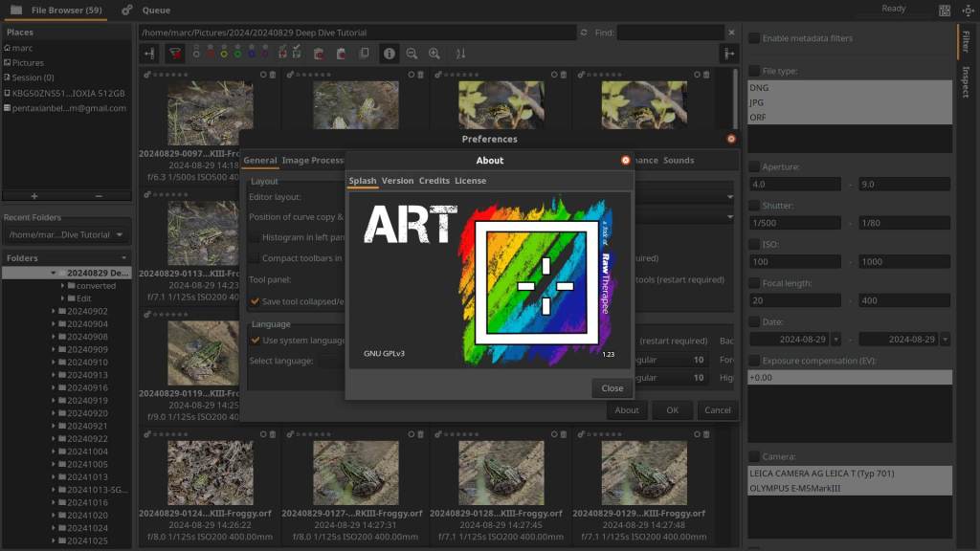Collapse the 20240829 De... folder tree node
Screen dimensions: 980x551
tap(54, 273)
